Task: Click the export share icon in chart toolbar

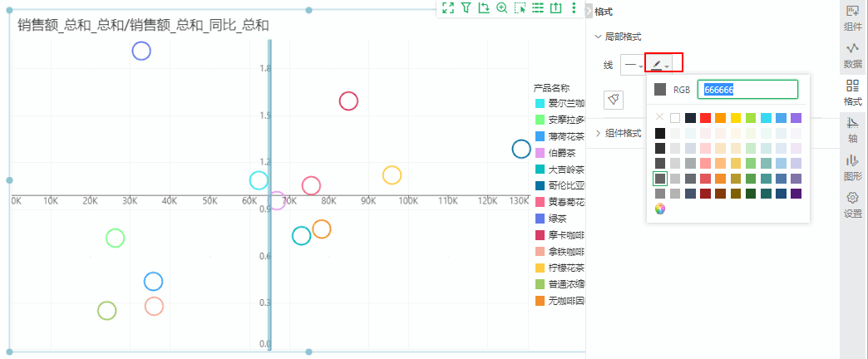Action: [x=556, y=7]
